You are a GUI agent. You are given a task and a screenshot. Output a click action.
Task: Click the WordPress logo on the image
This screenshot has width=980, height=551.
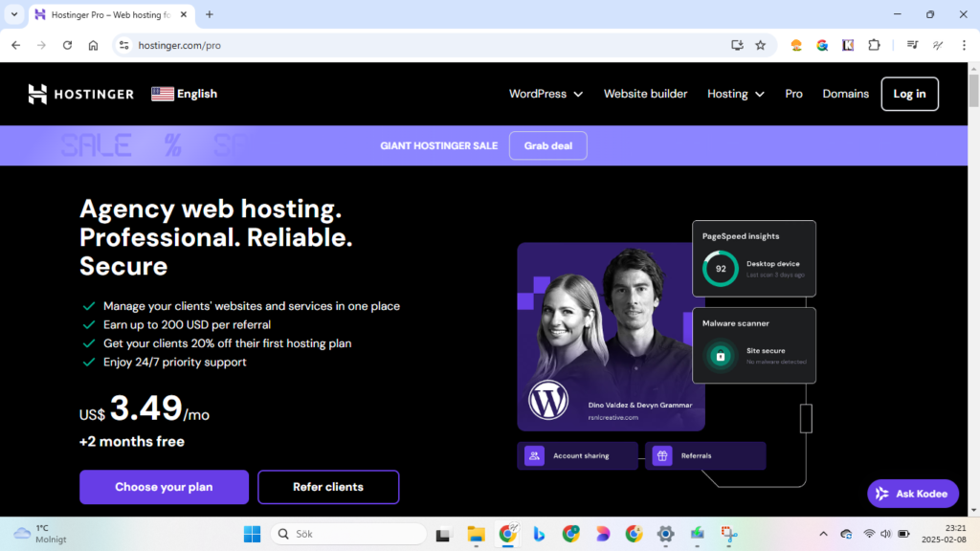[548, 400]
